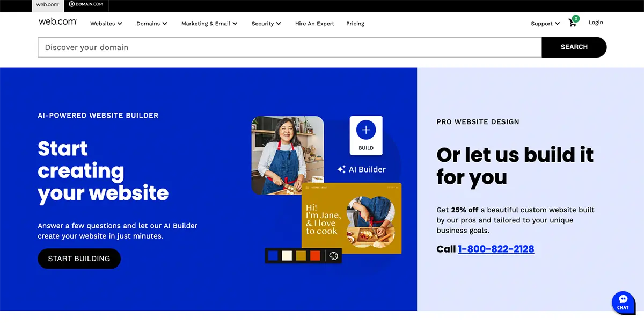Open the Marketing & Email dropdown
Viewport: 644px width, 323px height.
209,24
